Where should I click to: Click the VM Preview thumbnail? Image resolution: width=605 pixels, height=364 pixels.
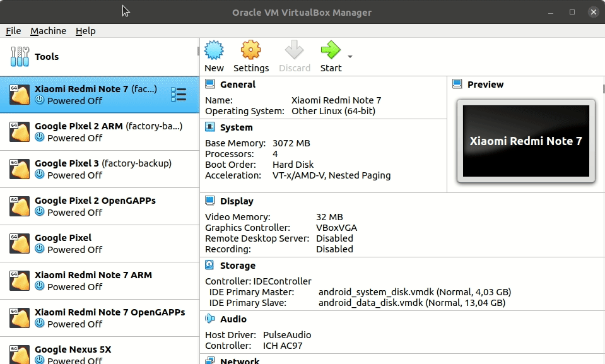(x=527, y=141)
